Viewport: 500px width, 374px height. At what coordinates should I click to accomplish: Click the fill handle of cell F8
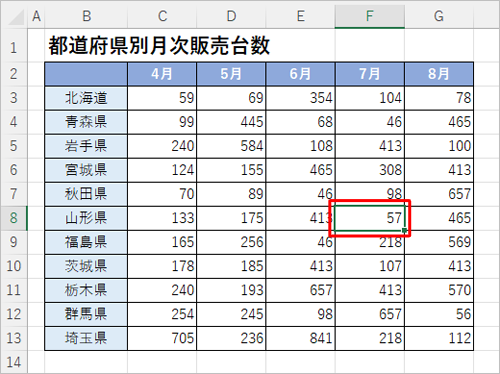coord(404,230)
